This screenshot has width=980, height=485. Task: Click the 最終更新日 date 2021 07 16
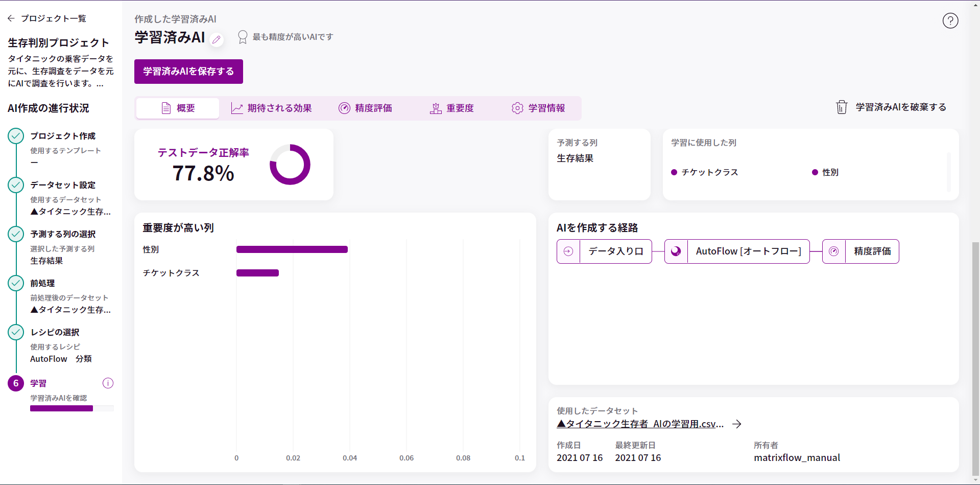point(638,458)
